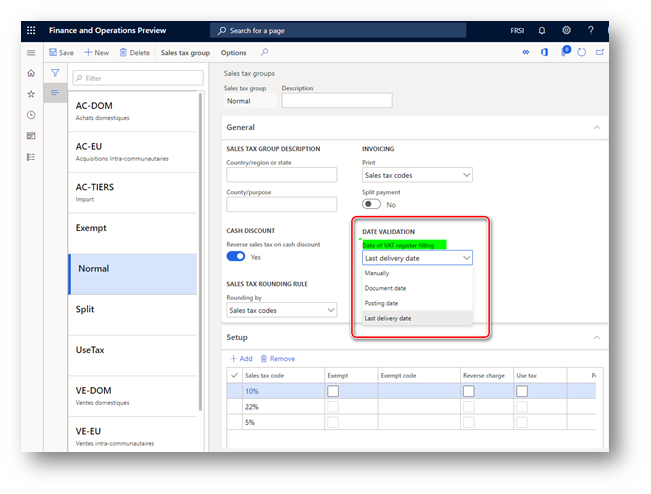The width and height of the screenshot is (651, 494).
Task: Open the settings gear icon
Action: 566,30
